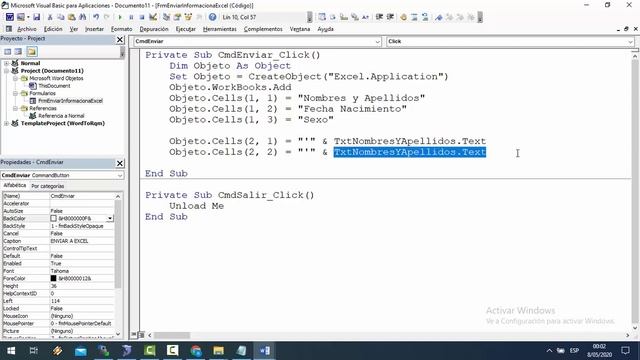Switch to Procedure View at the bottom of the code window
Image resolution: width=640 pixels, height=360 pixels.
[x=134, y=335]
